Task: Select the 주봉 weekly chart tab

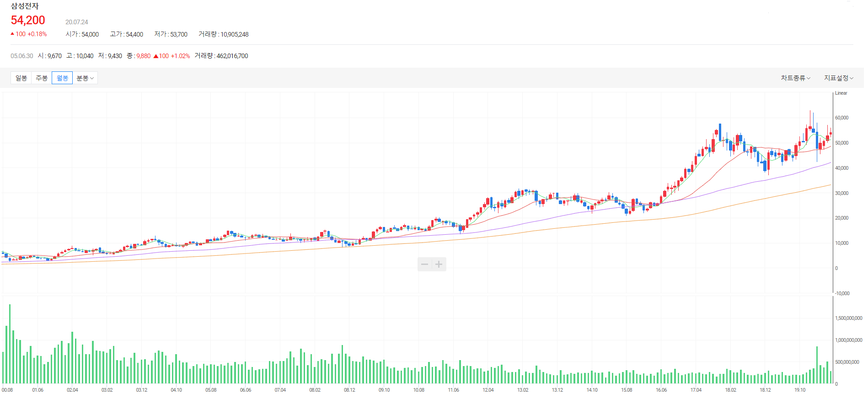Action: point(42,78)
